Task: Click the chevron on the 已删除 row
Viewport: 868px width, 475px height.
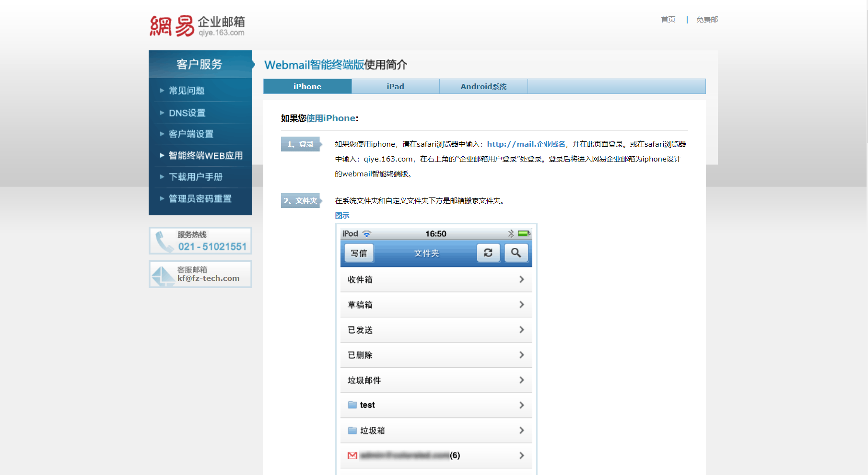Action: (522, 355)
